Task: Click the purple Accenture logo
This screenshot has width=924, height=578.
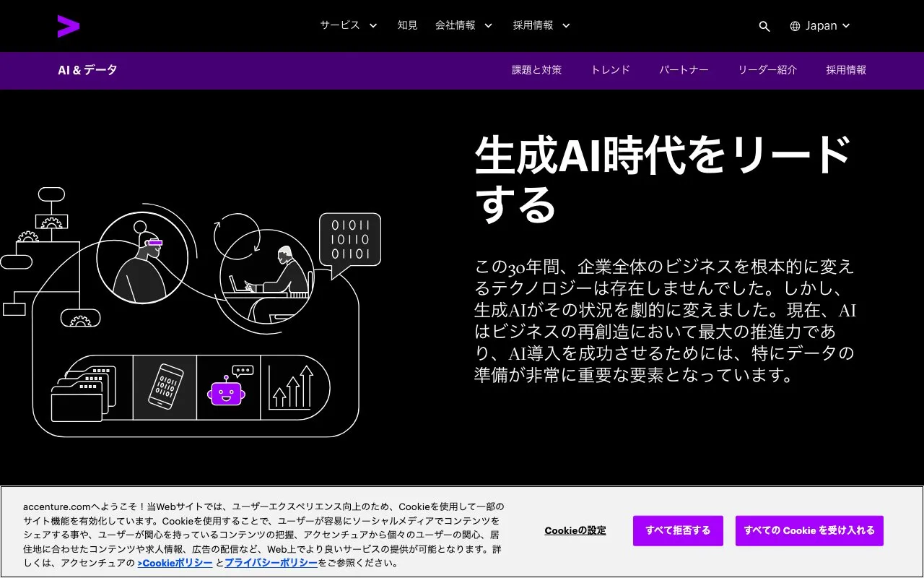Action: click(x=69, y=26)
